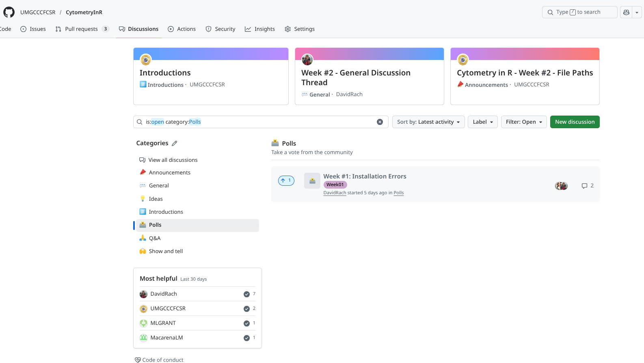Expand the dropdown arrow next to Copilot
644x363 pixels.
click(x=637, y=12)
